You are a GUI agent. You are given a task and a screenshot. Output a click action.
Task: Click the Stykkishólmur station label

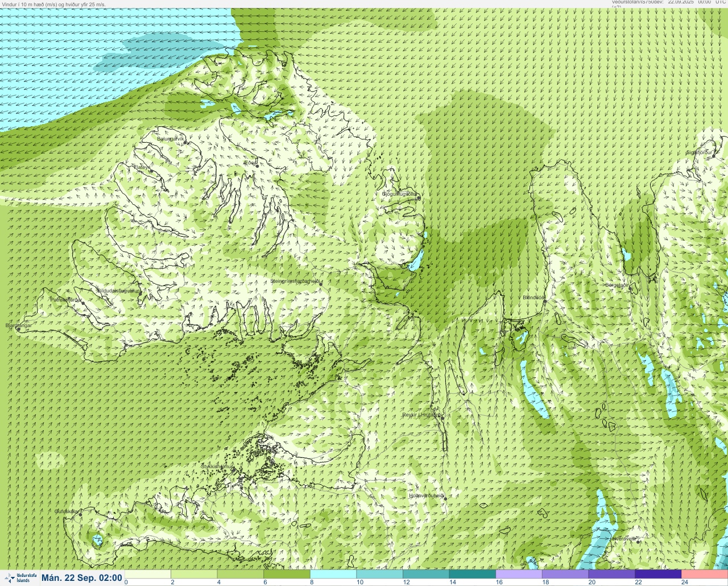point(217,466)
